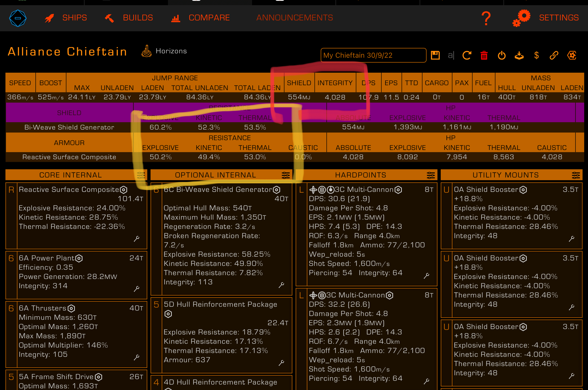
Task: Select the 6A Power Plant slot
Action: 76,275
